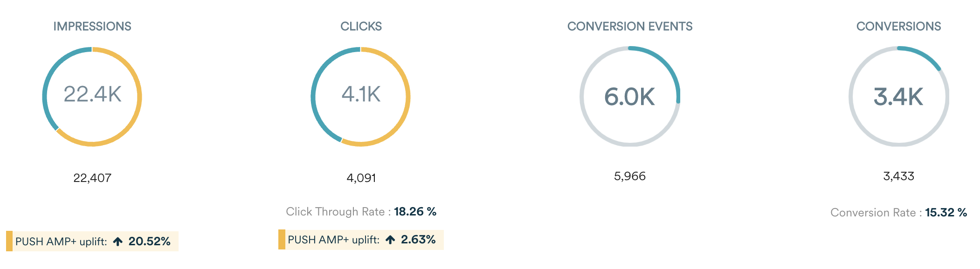Click the yellow marker beside Clicks uplift
This screenshot has height=269, width=980.
point(282,239)
